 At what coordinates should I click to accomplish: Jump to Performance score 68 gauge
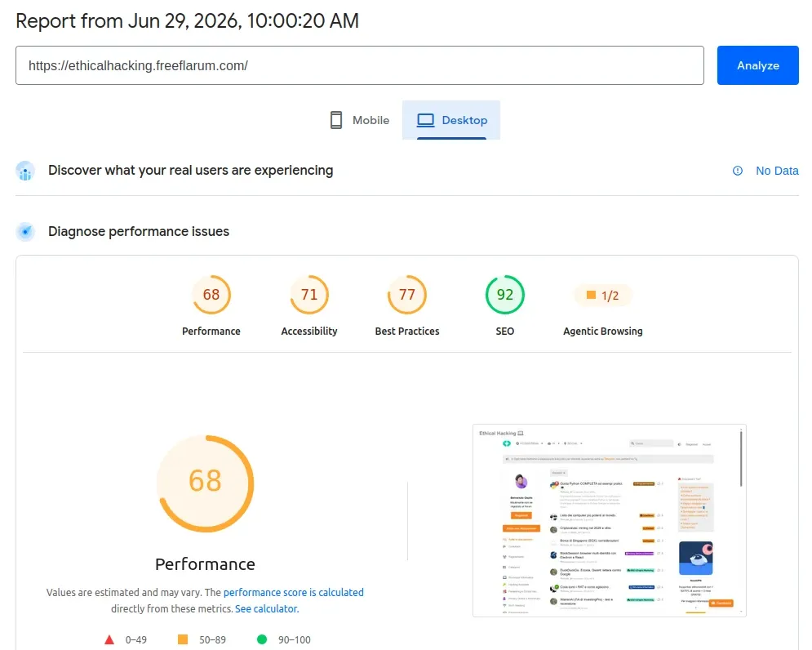(x=211, y=295)
